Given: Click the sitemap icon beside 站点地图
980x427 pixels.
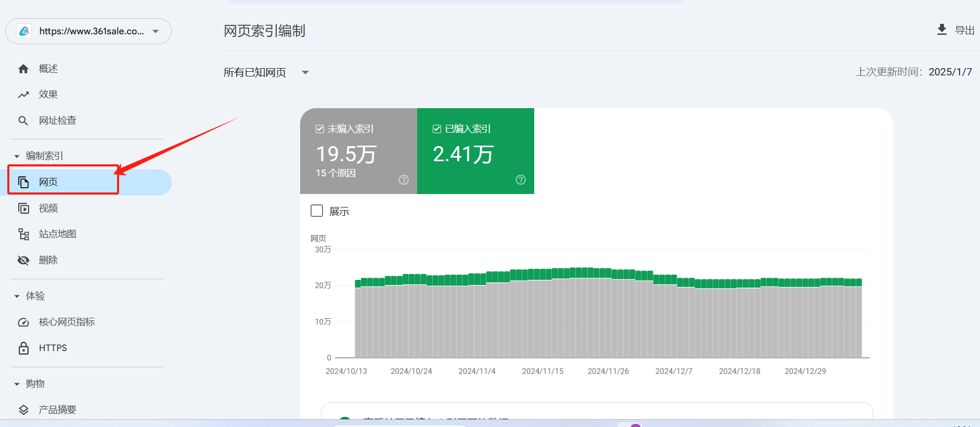Looking at the screenshot, I should pos(23,234).
